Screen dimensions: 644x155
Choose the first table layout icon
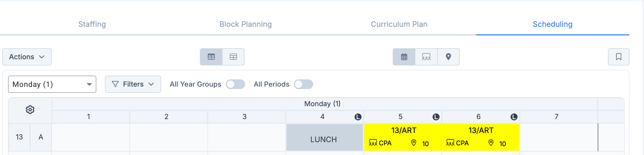211,57
